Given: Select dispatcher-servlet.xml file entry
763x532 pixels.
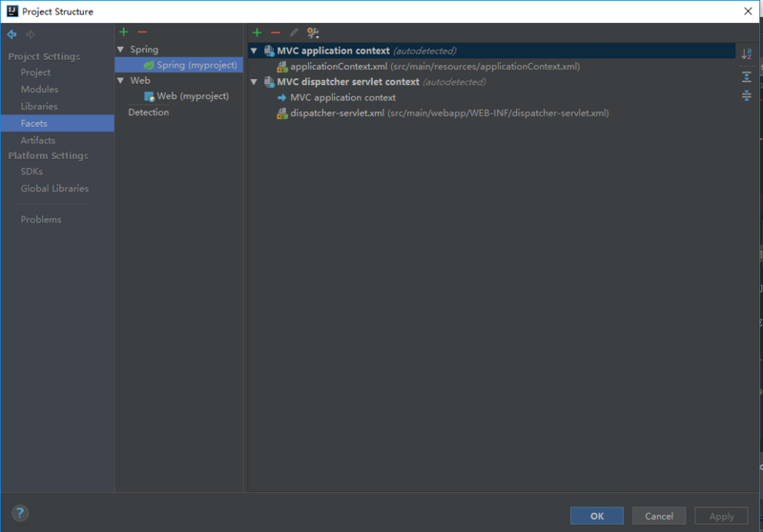Looking at the screenshot, I should [x=449, y=113].
